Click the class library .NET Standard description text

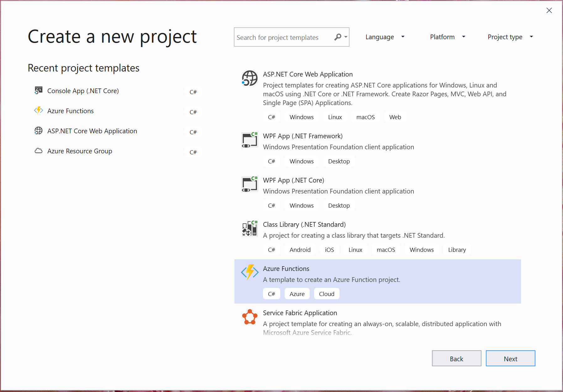coord(354,236)
